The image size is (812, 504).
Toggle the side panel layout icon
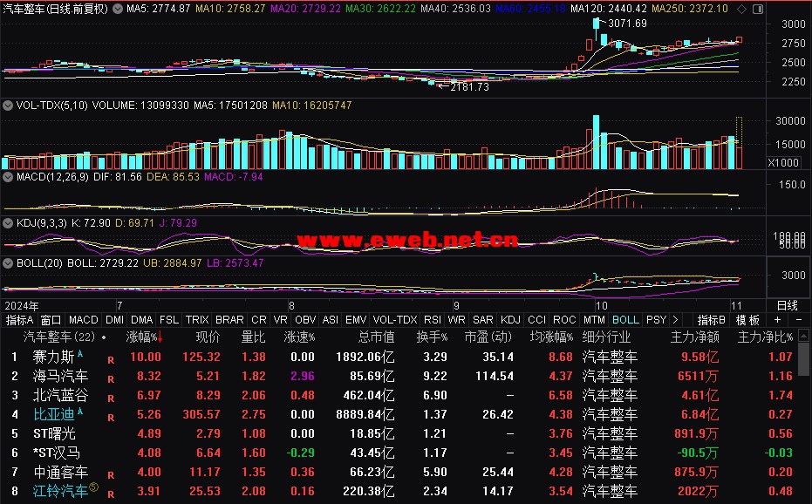pos(758,9)
